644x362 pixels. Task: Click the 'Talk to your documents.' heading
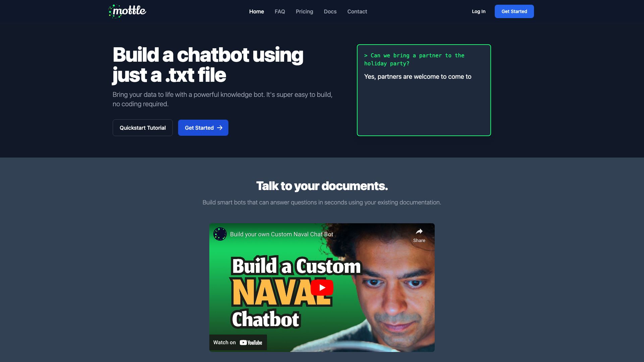click(322, 186)
